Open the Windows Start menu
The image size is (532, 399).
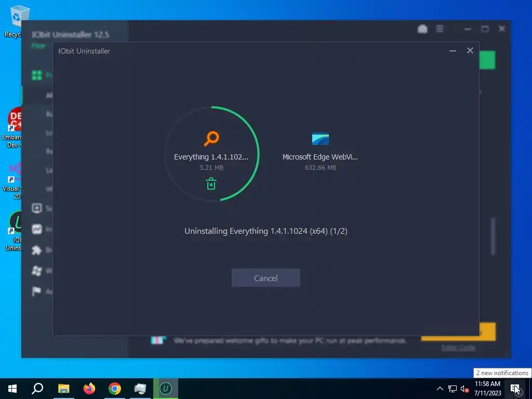click(12, 389)
